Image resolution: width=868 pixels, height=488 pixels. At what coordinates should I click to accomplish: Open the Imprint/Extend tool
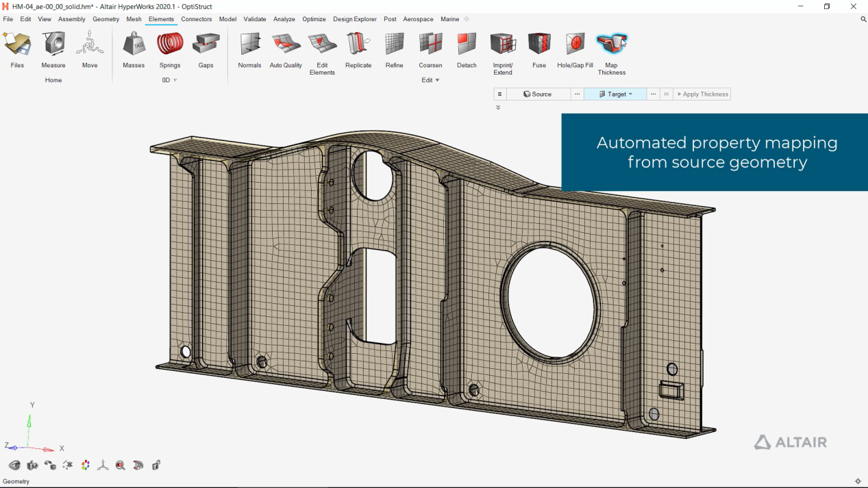(503, 53)
